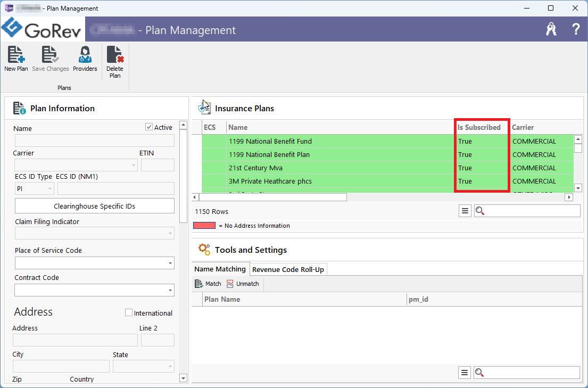The height and width of the screenshot is (388, 588).
Task: Open Name Matching grid options menu icon
Action: click(464, 373)
